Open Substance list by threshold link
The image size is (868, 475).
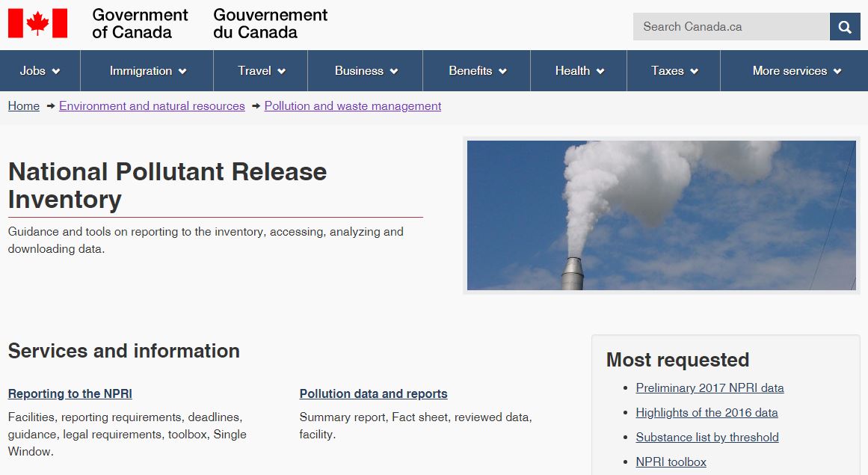tap(707, 438)
